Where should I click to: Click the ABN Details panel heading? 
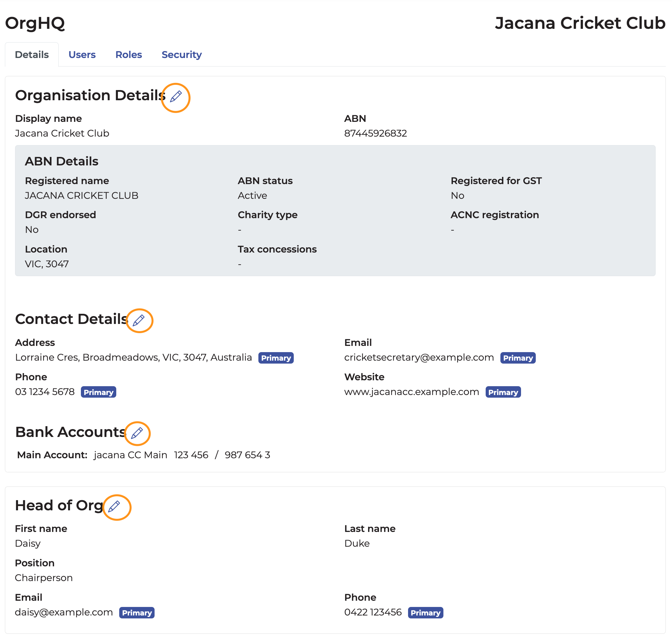point(62,161)
